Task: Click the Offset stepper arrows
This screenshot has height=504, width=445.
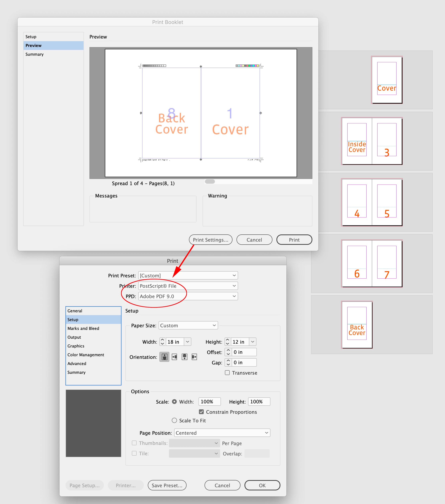Action: (228, 352)
